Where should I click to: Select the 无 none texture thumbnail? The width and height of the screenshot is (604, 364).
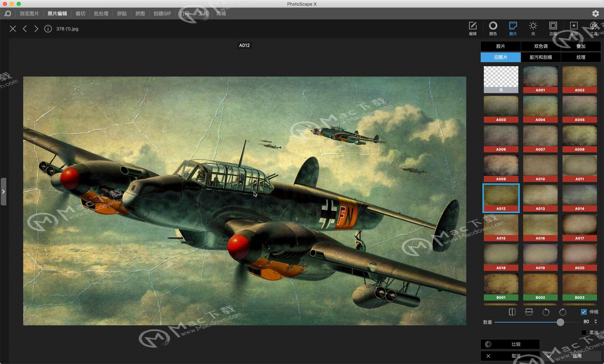pos(501,80)
